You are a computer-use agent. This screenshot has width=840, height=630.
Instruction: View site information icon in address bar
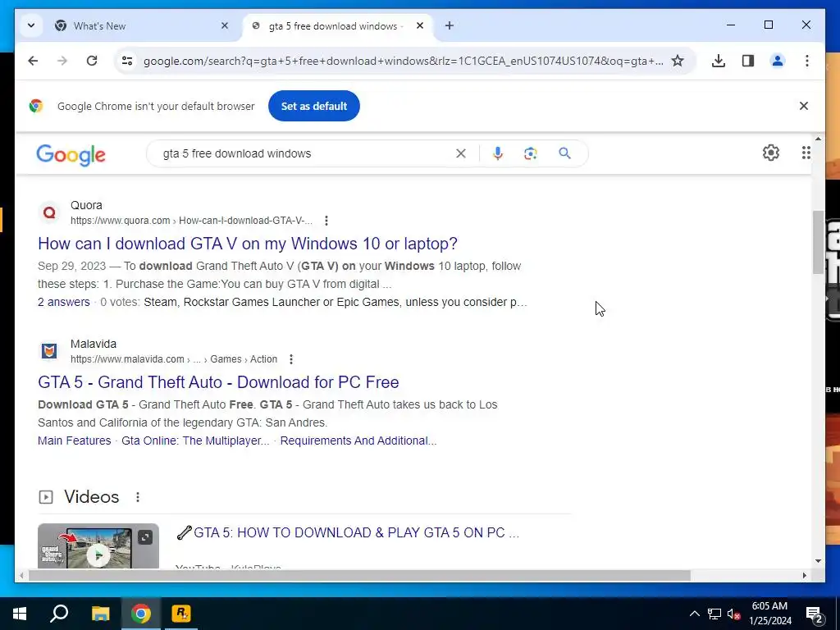(127, 61)
